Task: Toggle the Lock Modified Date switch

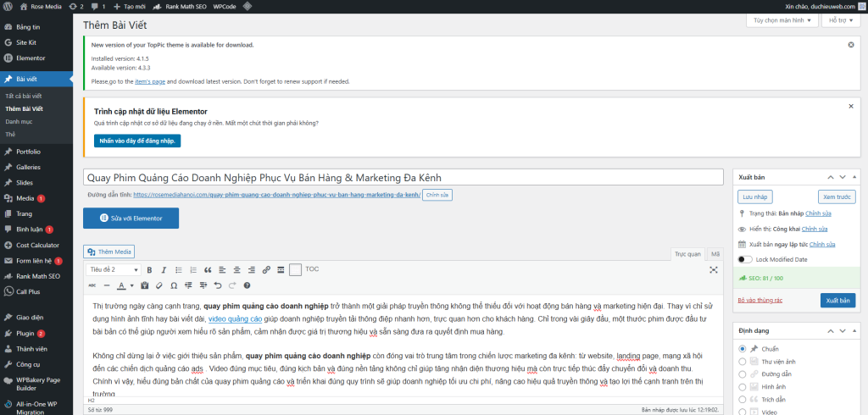Action: tap(745, 259)
